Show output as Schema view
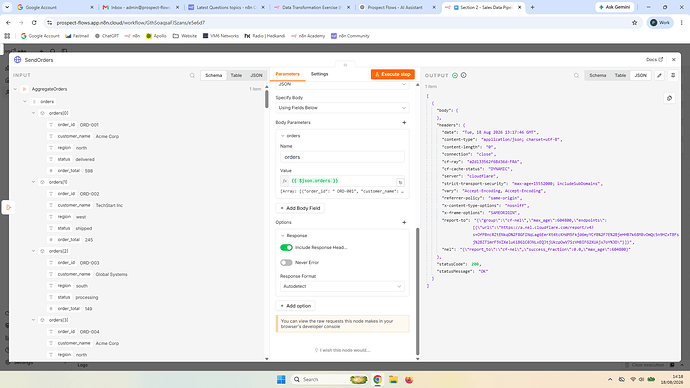690x388 pixels. (x=598, y=75)
